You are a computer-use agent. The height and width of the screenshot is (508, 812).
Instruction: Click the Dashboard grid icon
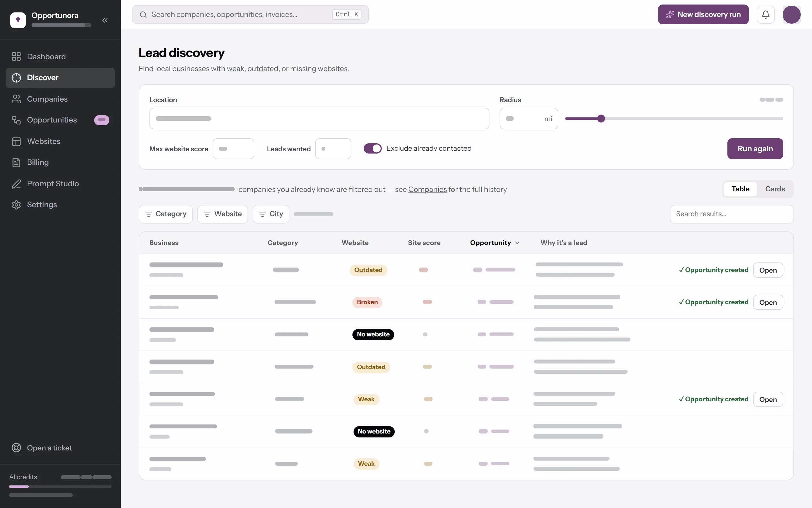tap(16, 56)
